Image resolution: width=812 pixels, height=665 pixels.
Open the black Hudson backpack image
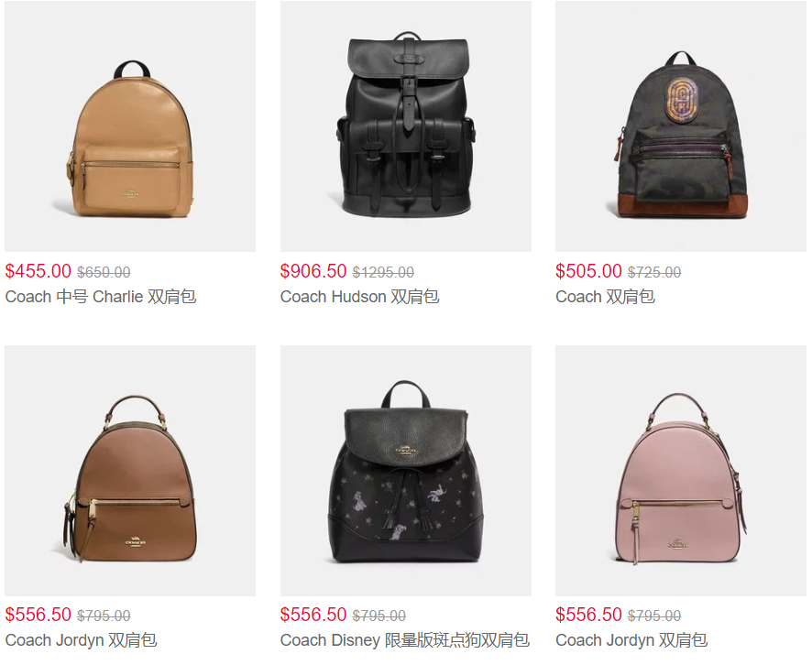(x=405, y=126)
